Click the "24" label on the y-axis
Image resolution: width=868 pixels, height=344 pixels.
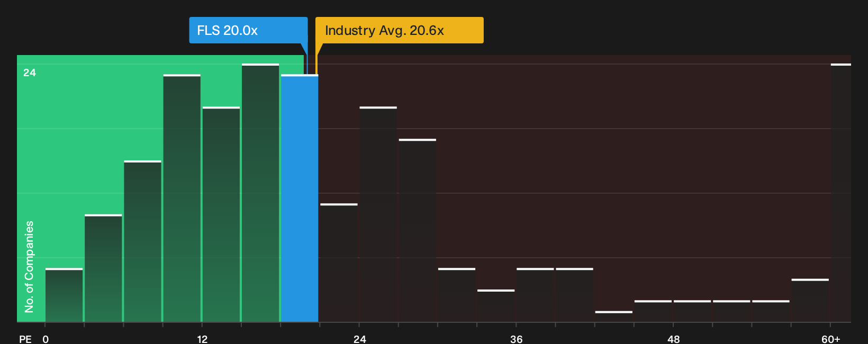click(30, 73)
